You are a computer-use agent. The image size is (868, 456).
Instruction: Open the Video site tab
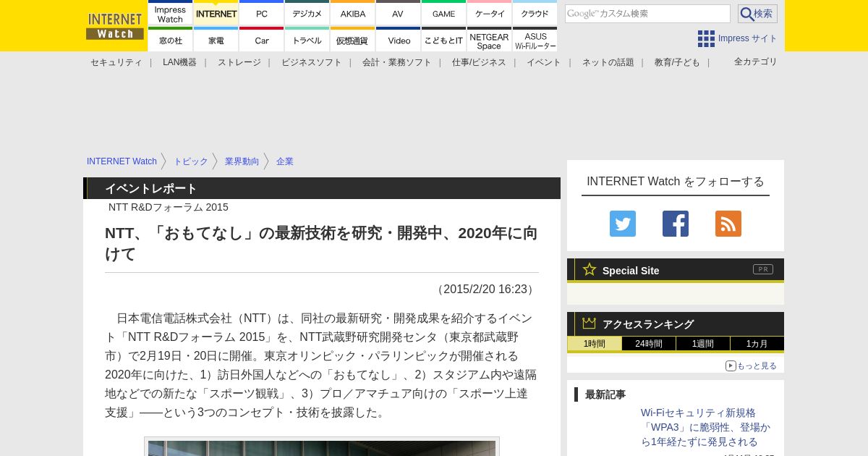pos(399,40)
